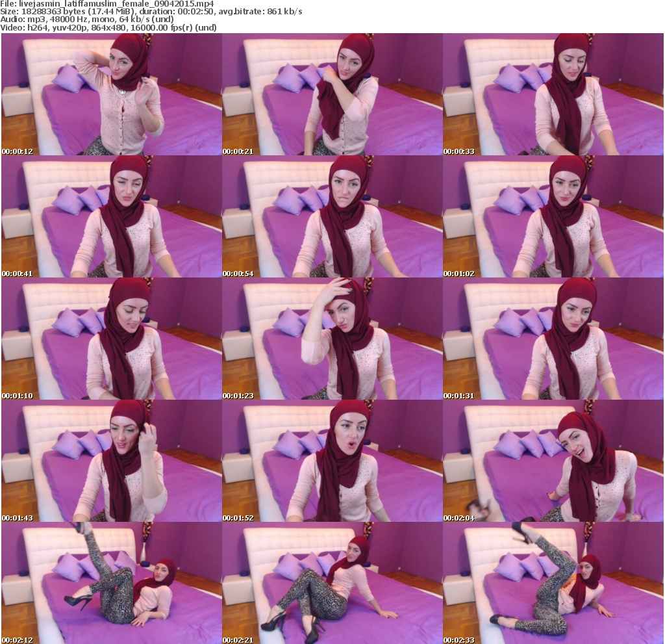Viewport: 665px width, 644px height.
Task: Select the thumbnail frame stamped 00:00:33
Action: [x=553, y=94]
